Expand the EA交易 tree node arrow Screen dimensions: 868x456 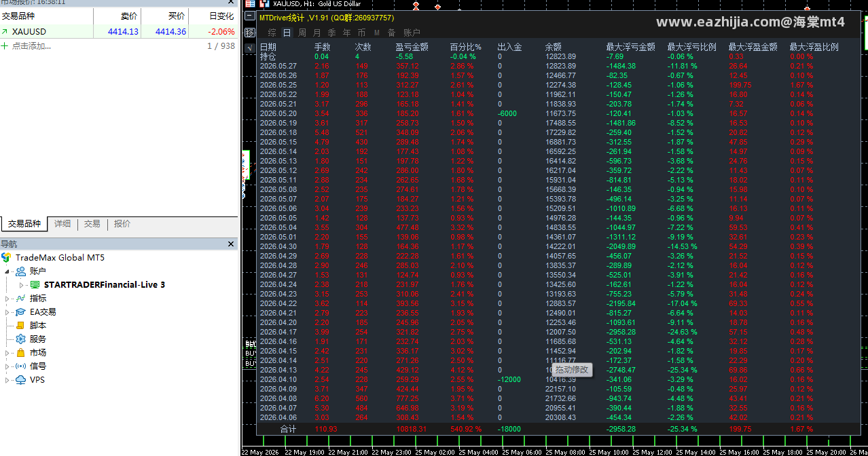7,311
